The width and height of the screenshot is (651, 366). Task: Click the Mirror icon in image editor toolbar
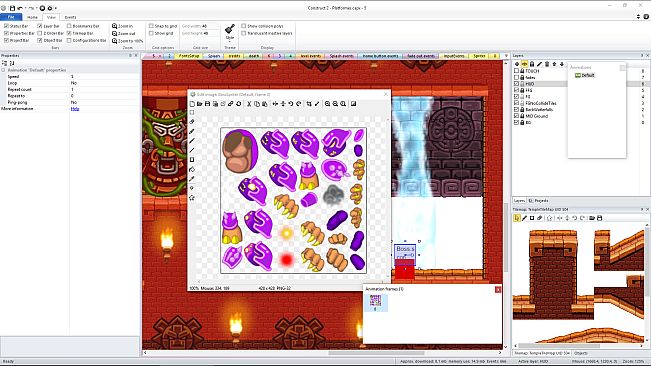coord(275,104)
